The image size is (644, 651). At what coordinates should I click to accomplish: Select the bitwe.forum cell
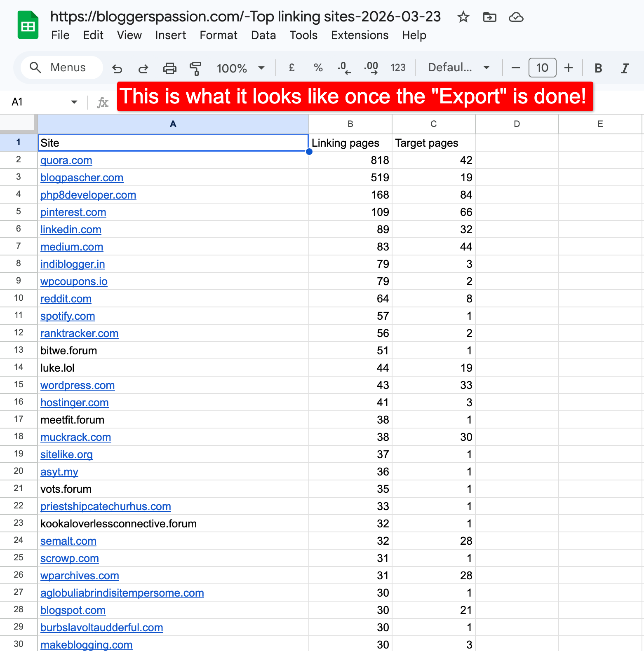(x=173, y=351)
